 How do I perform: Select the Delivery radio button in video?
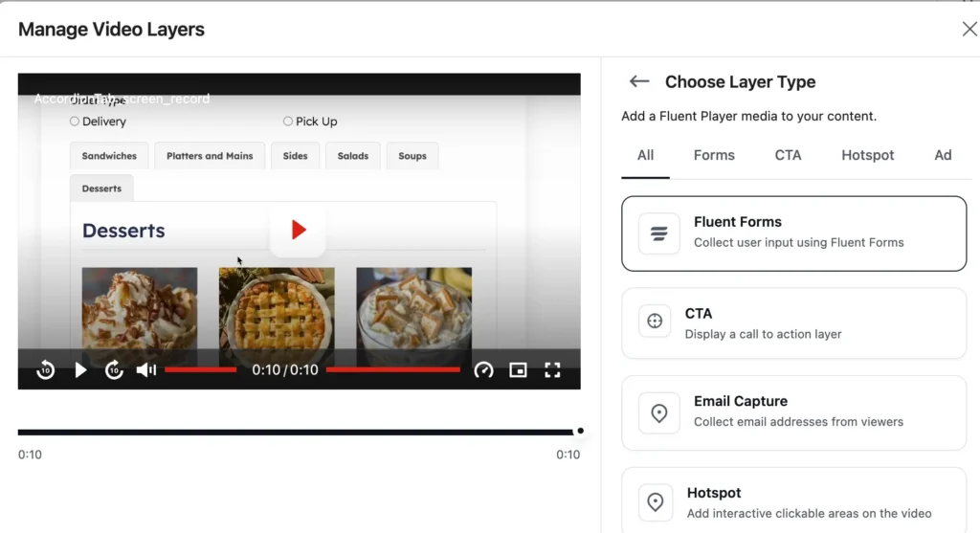pos(75,122)
